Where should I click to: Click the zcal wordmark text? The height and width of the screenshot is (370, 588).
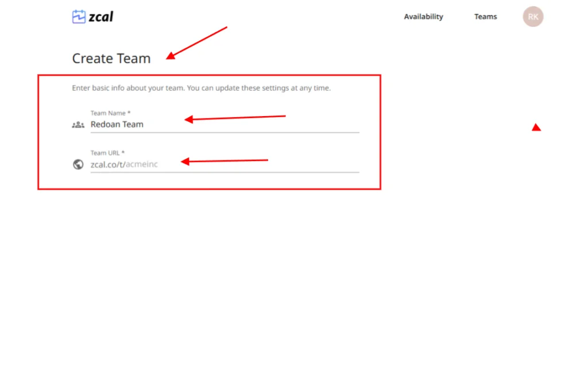point(101,17)
